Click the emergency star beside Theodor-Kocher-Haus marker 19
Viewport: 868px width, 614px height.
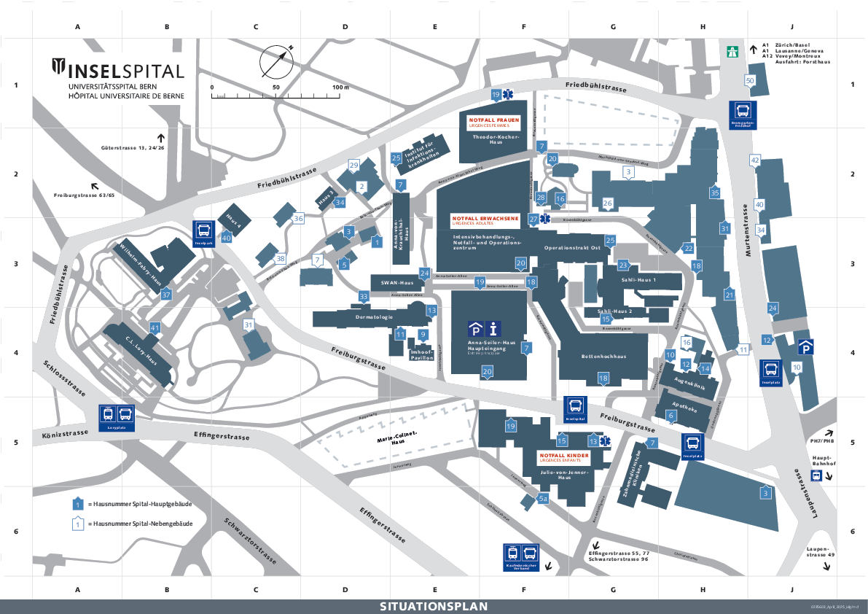[x=508, y=94]
